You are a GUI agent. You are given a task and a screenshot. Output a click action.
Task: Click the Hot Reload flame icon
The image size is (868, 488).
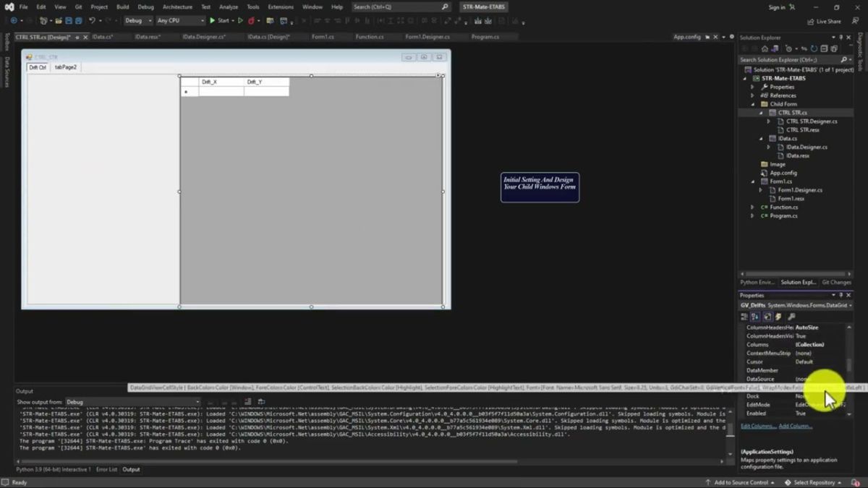tap(251, 20)
